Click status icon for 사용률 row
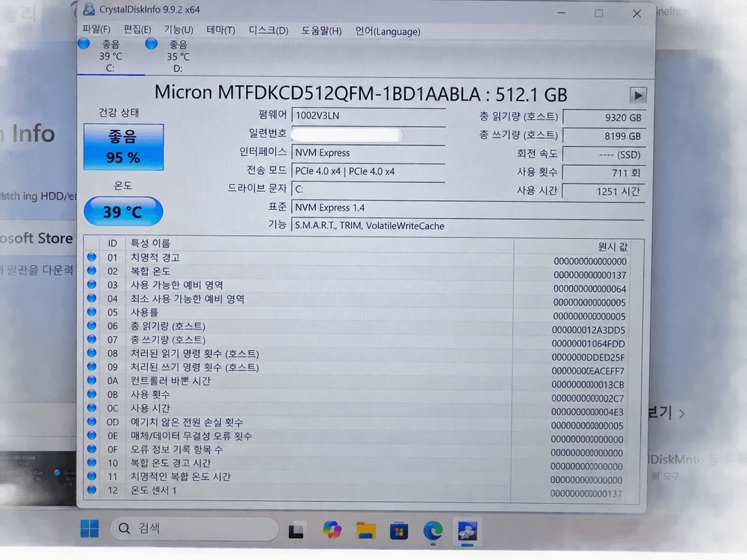Screen dimensions: 747x560 91,312
